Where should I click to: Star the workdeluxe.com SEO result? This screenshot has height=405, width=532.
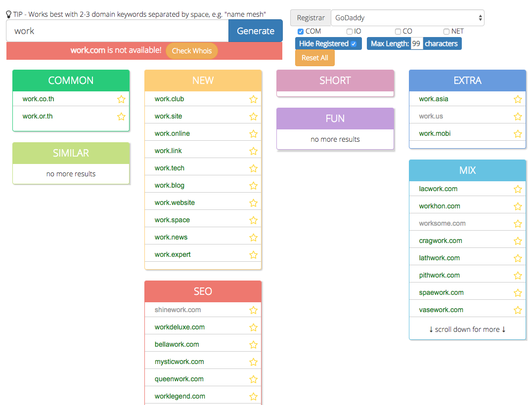253,327
